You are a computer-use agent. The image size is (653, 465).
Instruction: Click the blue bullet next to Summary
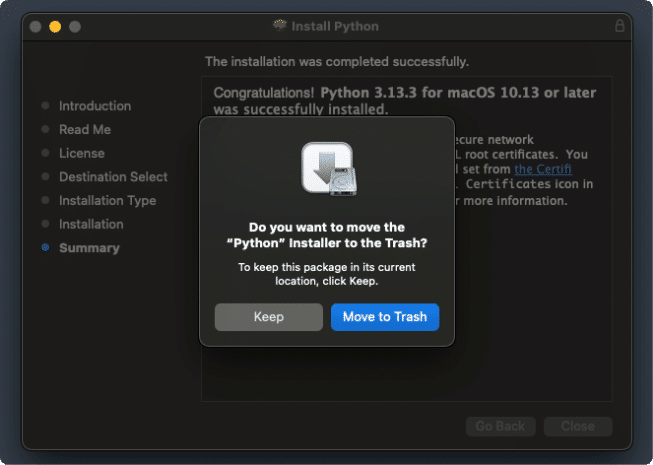click(x=45, y=248)
